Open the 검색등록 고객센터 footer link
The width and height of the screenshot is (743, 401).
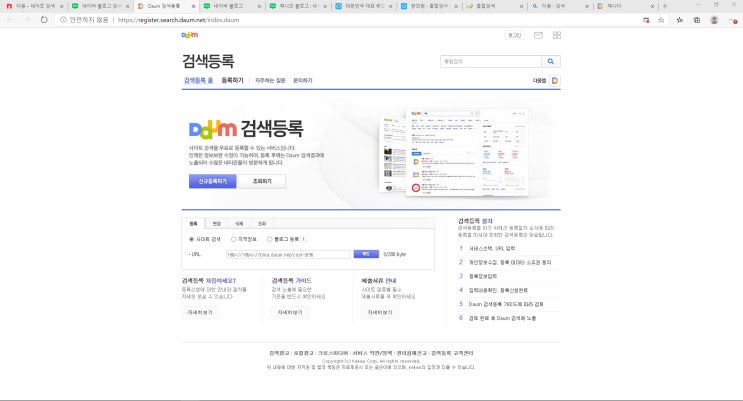click(x=452, y=353)
